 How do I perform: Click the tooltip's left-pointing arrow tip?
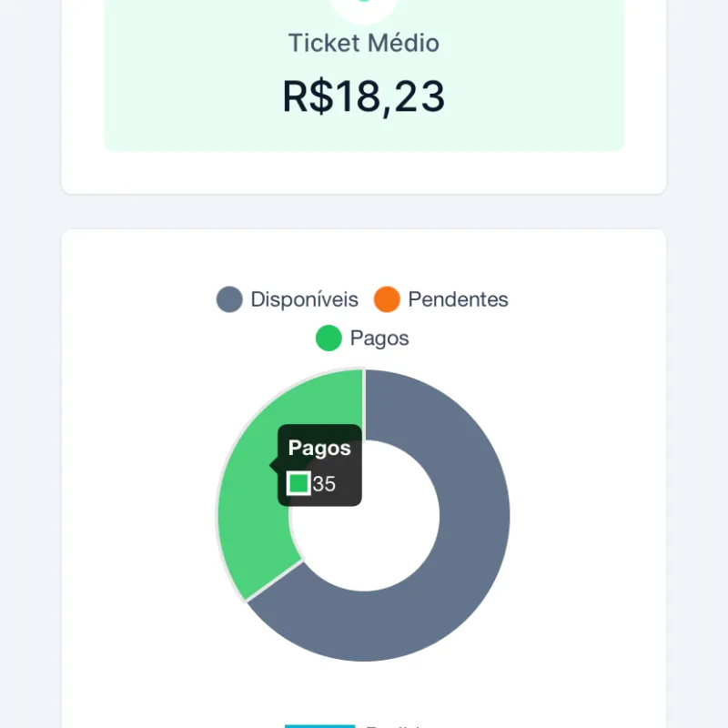coord(273,465)
